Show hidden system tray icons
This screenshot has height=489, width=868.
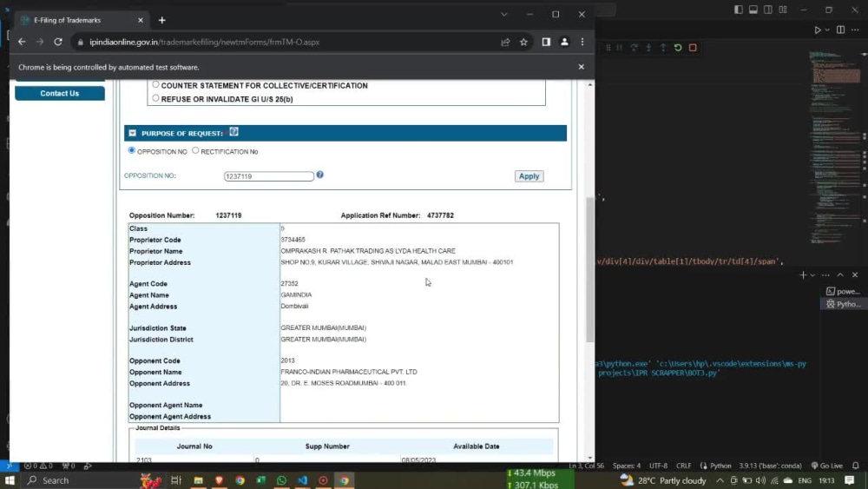720,480
